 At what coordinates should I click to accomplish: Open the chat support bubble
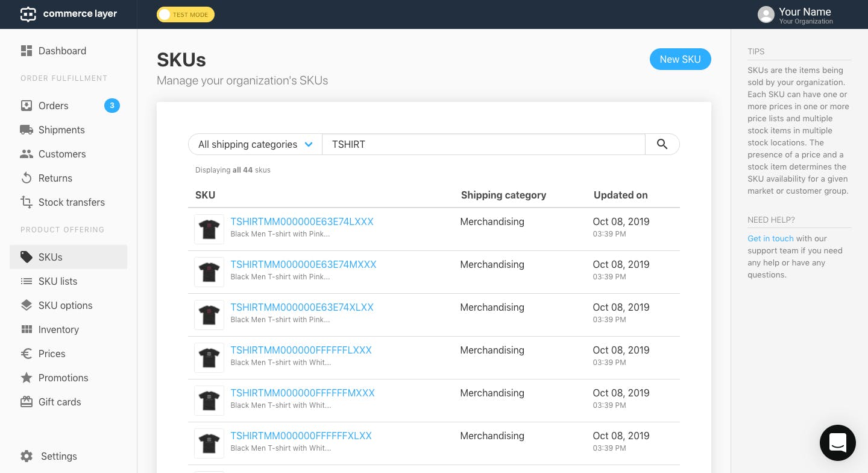[837, 443]
